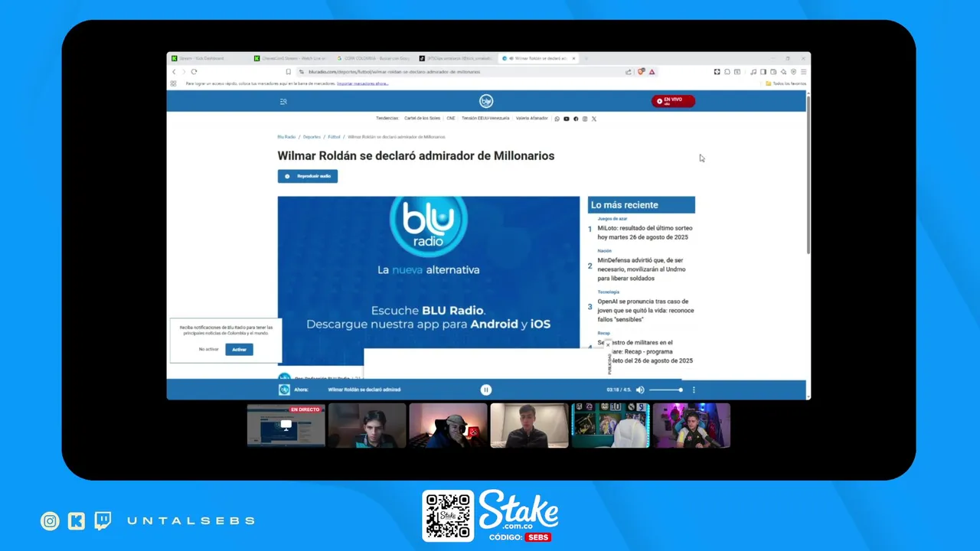Click the Blu Radio video thumbnail image
980x551 pixels.
click(429, 280)
